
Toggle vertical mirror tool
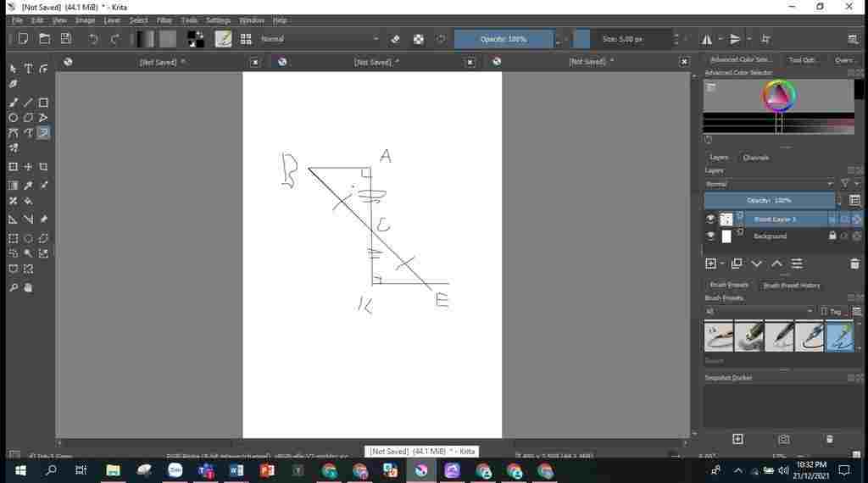pyautogui.click(x=735, y=39)
